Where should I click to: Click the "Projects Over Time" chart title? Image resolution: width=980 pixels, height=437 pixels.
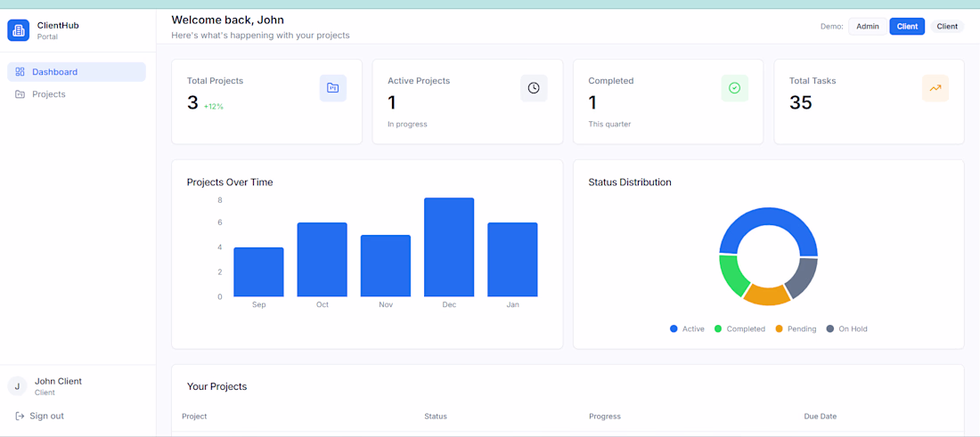pyautogui.click(x=230, y=182)
